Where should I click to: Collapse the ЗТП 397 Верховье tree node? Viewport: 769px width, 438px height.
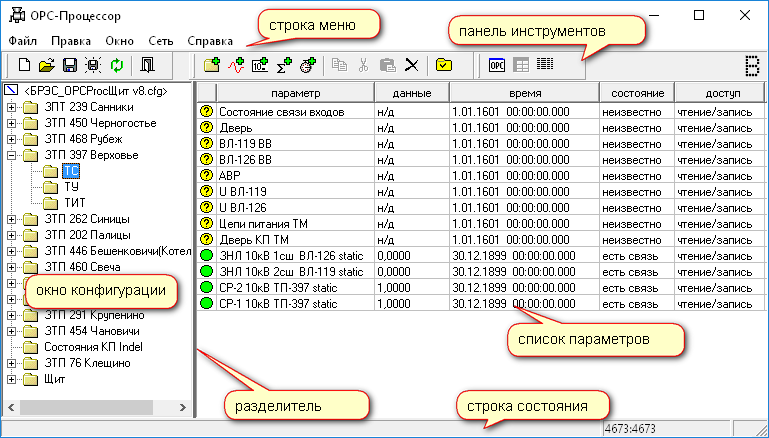click(x=12, y=156)
